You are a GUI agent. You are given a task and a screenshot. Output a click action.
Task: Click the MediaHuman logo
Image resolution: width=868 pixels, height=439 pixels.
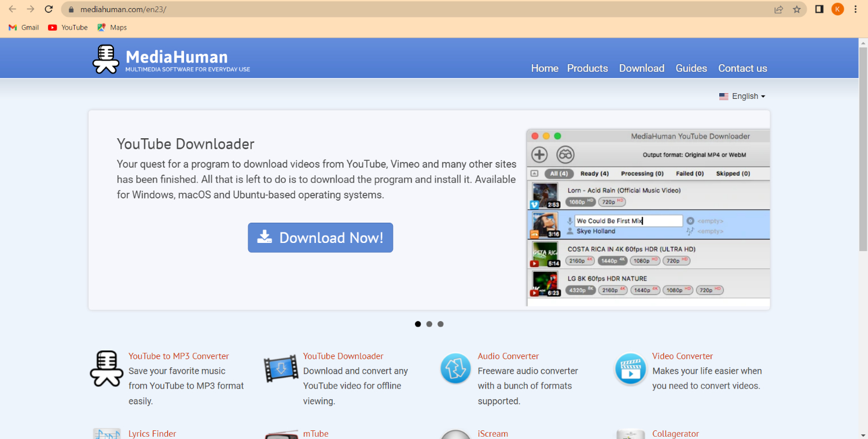(171, 59)
